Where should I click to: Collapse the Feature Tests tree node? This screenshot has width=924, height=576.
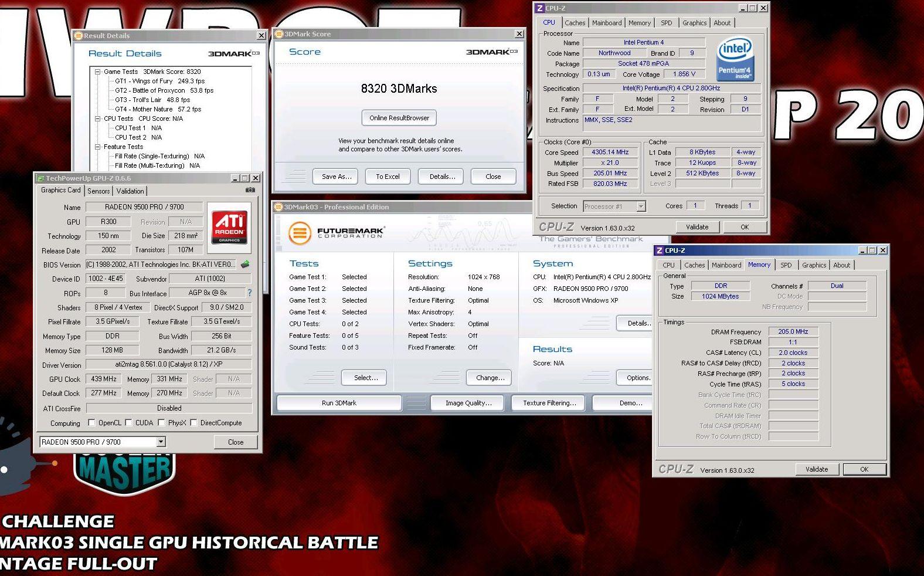[x=98, y=147]
